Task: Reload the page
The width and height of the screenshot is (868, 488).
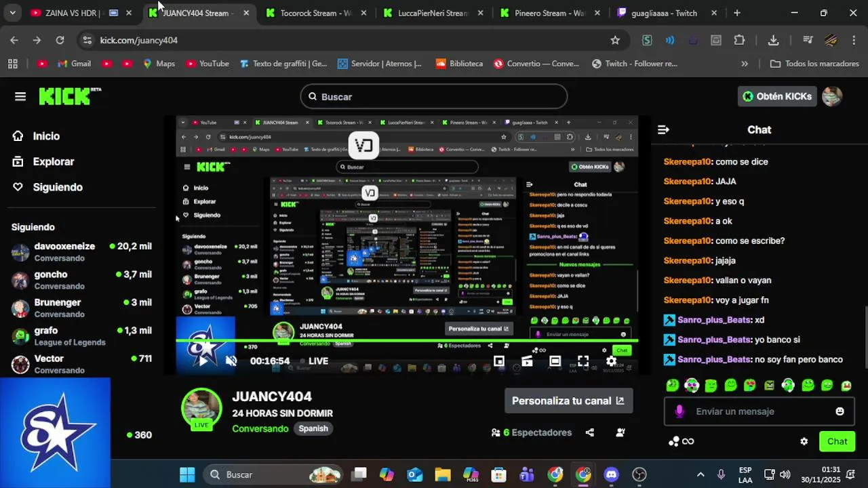Action: point(60,40)
